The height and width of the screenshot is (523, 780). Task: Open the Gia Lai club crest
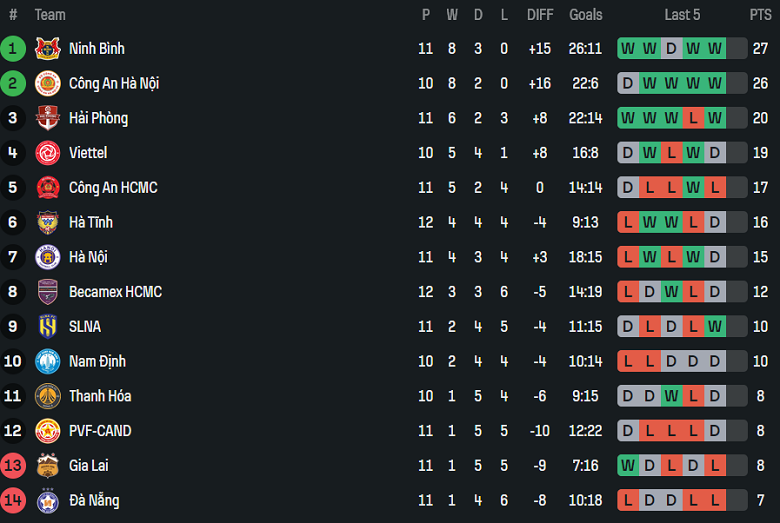[47, 465]
